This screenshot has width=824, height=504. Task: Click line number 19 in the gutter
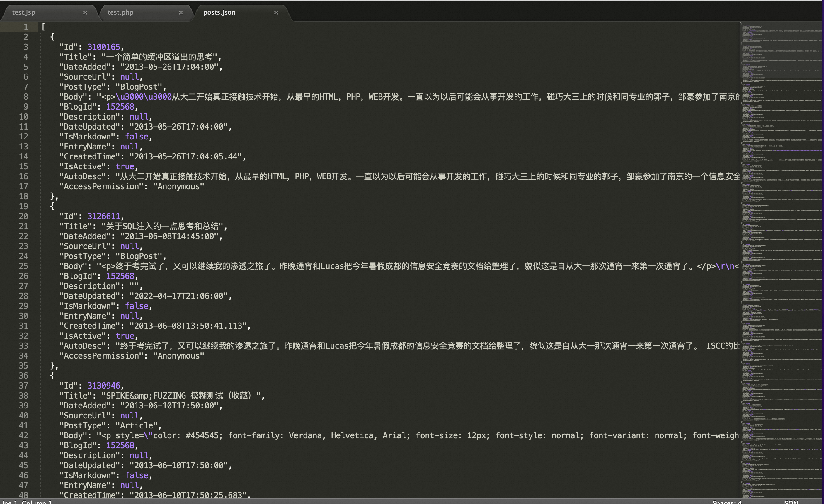point(23,206)
